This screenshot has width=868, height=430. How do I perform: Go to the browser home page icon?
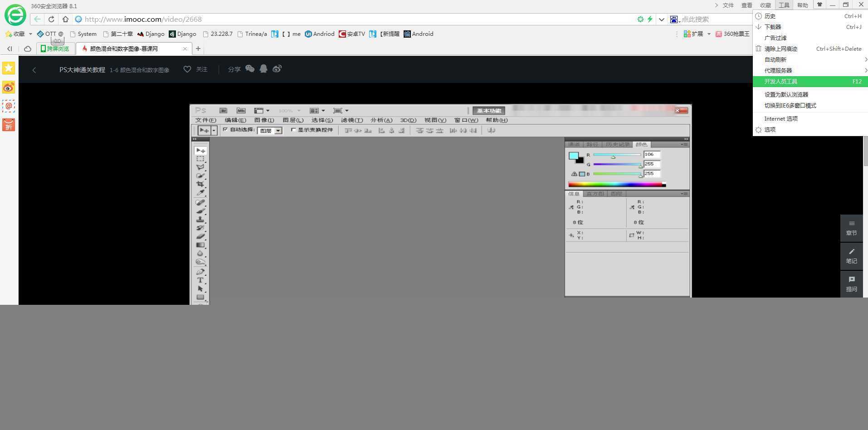(65, 19)
